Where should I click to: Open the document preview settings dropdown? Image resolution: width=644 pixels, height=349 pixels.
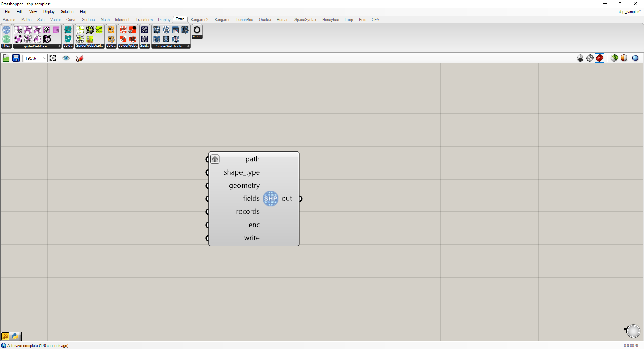tap(641, 58)
